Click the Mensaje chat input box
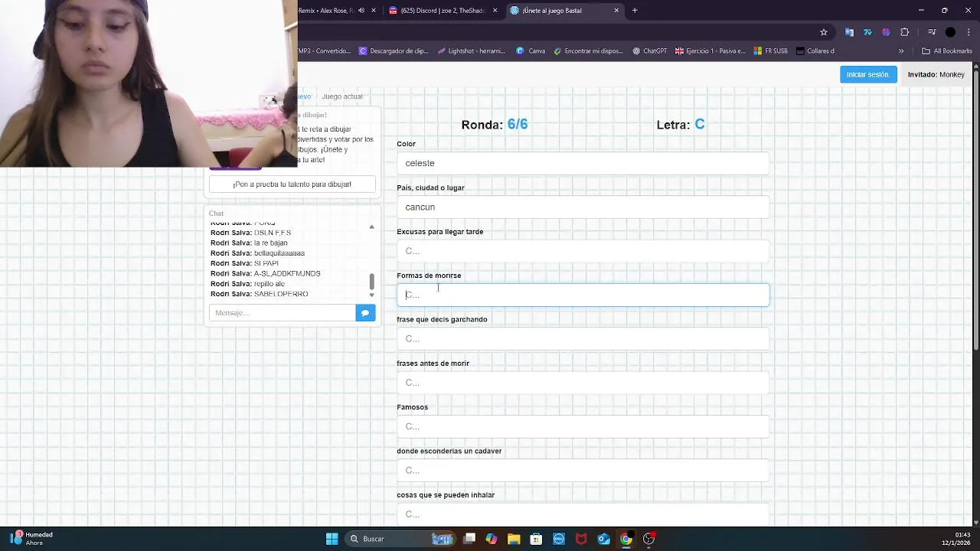 coord(282,312)
